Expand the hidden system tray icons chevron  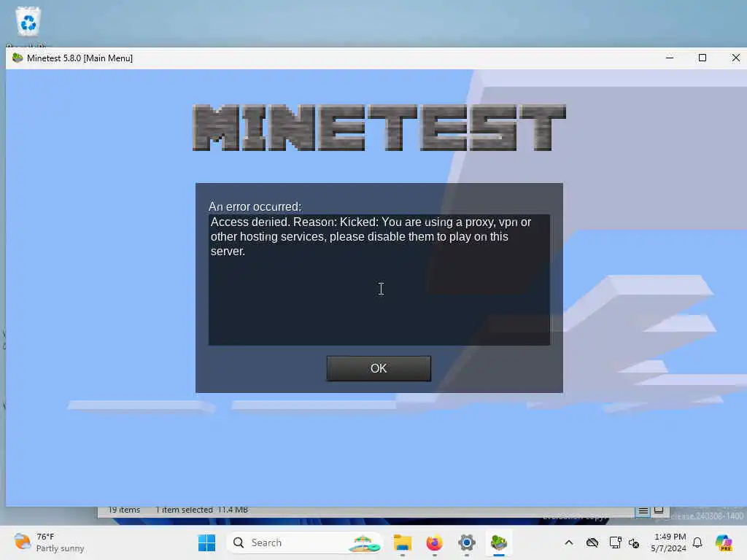(569, 542)
